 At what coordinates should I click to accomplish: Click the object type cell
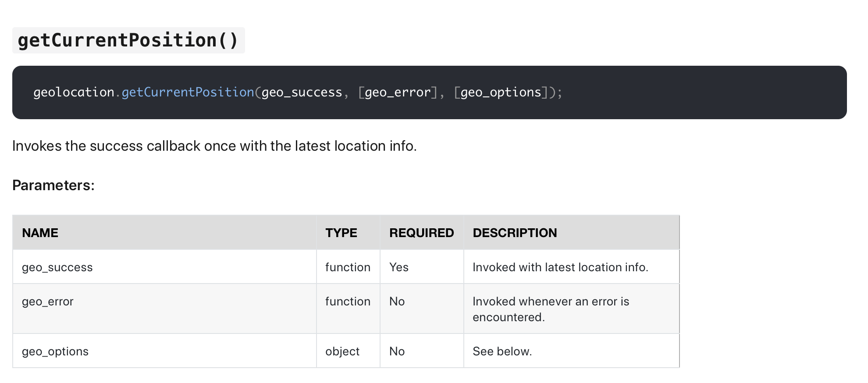pos(342,351)
